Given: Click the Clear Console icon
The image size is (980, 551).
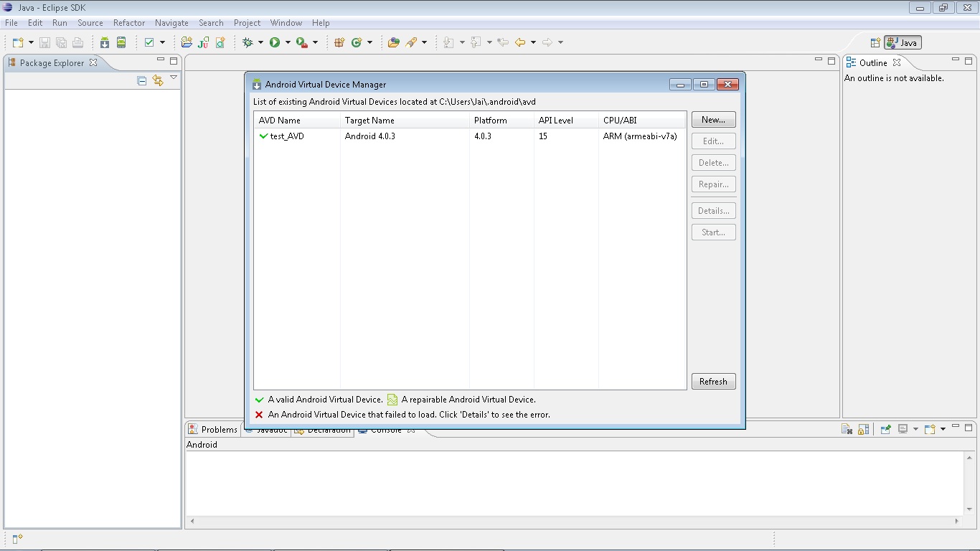Looking at the screenshot, I should click(847, 429).
